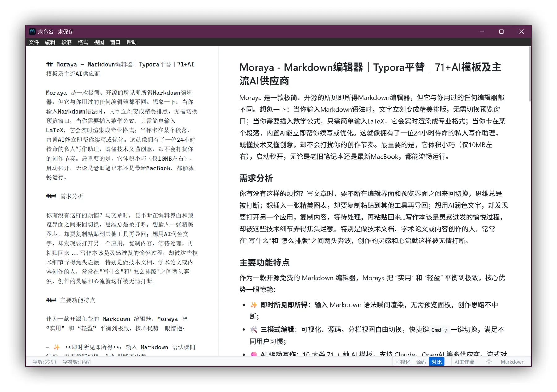Open the 文件 menu
557x392 pixels.
[34, 42]
